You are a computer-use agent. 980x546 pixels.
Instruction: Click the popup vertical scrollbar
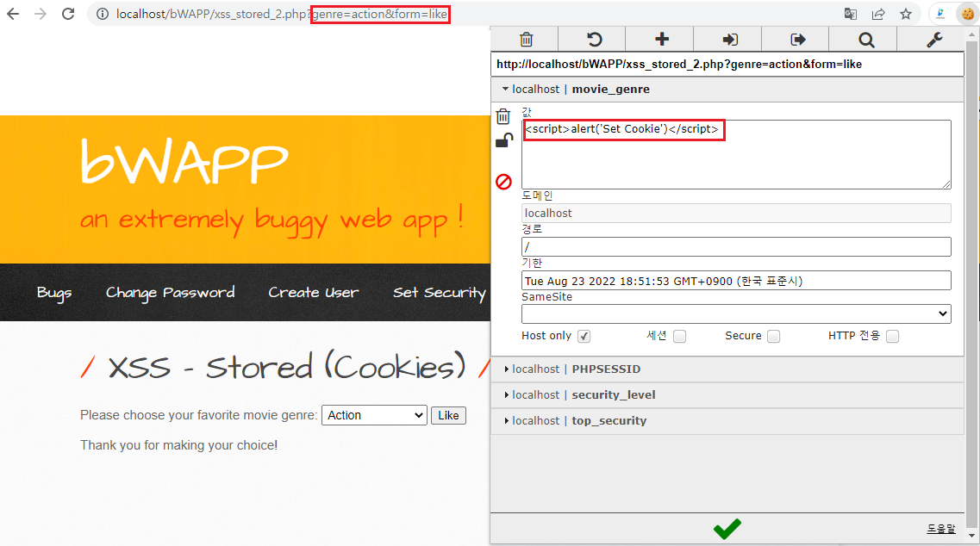(x=972, y=286)
